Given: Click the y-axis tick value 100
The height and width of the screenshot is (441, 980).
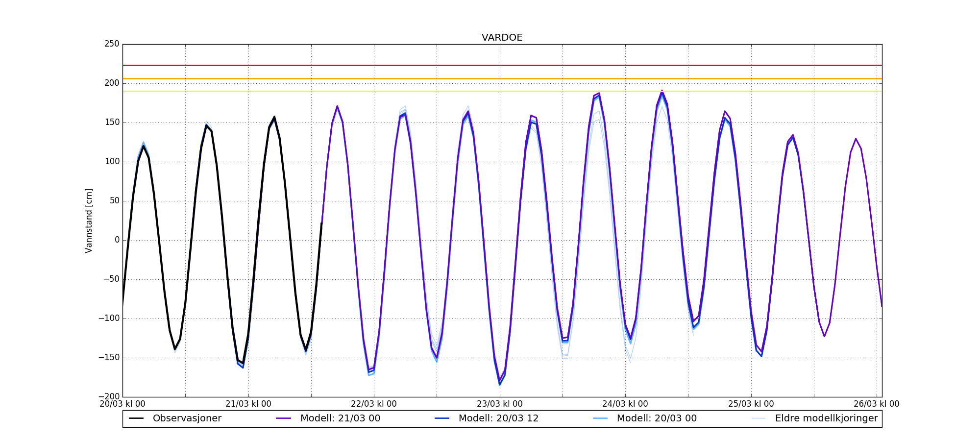Looking at the screenshot, I should (112, 162).
